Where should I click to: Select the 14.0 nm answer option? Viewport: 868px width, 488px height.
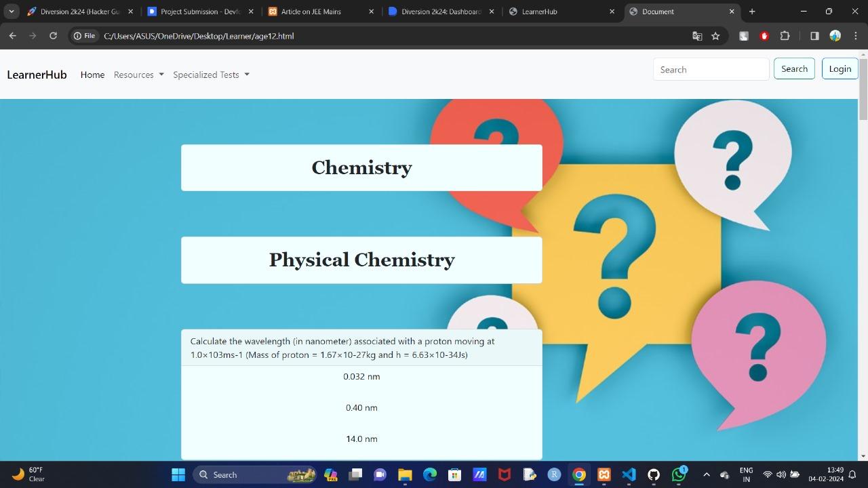click(x=361, y=439)
